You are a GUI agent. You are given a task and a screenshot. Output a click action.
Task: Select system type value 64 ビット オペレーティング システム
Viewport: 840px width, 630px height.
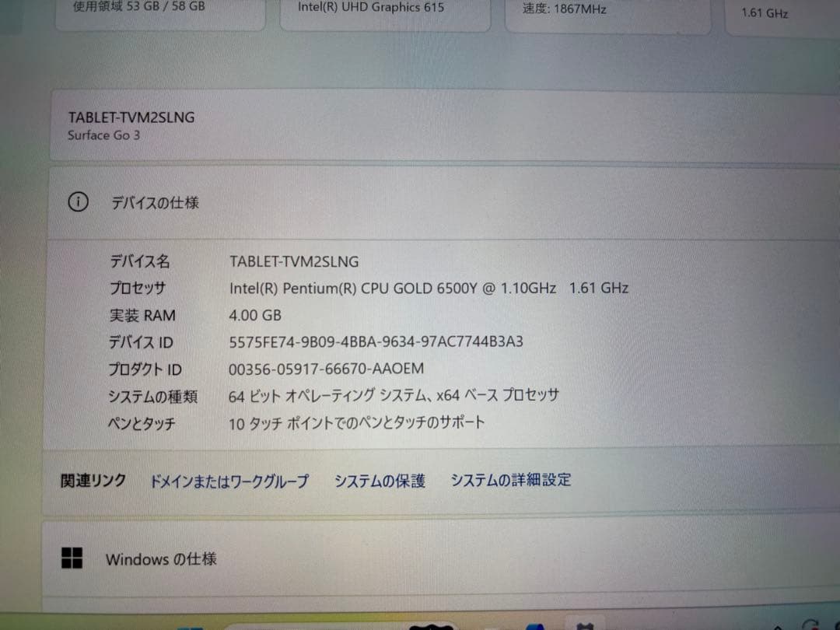tap(328, 396)
